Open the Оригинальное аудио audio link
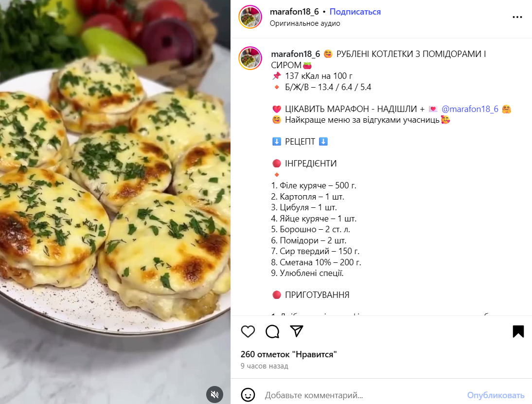The height and width of the screenshot is (404, 532). click(x=305, y=23)
